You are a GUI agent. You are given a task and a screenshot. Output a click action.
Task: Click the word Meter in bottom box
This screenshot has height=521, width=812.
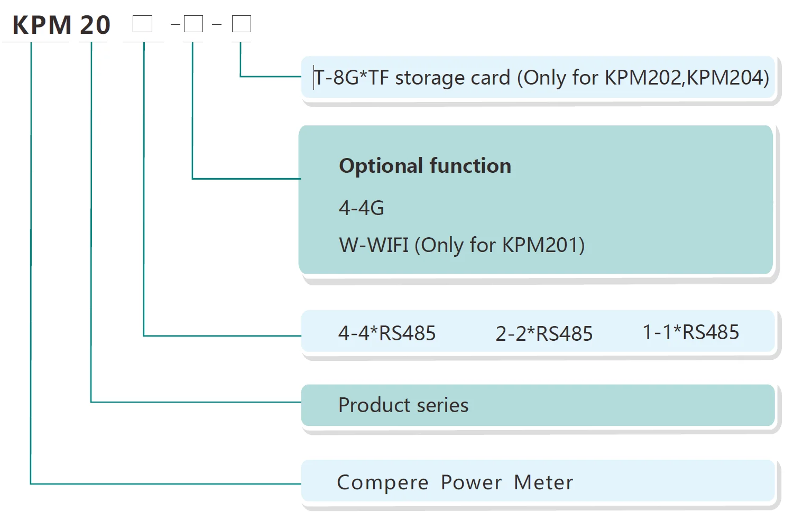[x=543, y=482]
